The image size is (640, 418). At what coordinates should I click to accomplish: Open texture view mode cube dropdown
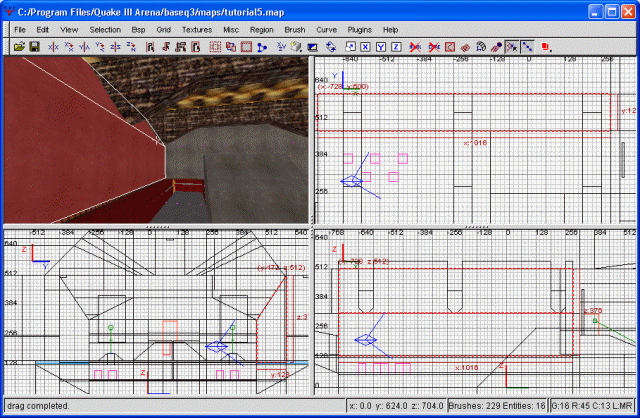click(296, 47)
